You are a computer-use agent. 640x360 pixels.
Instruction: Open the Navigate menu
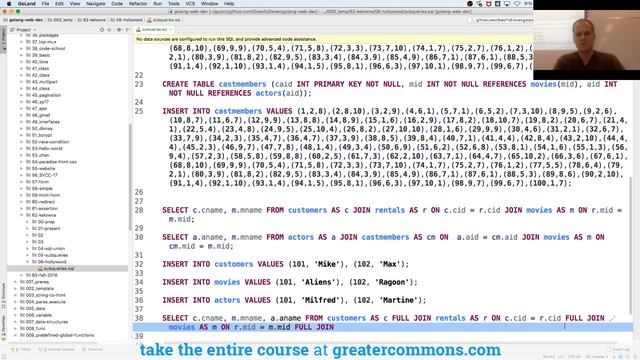coord(96,4)
